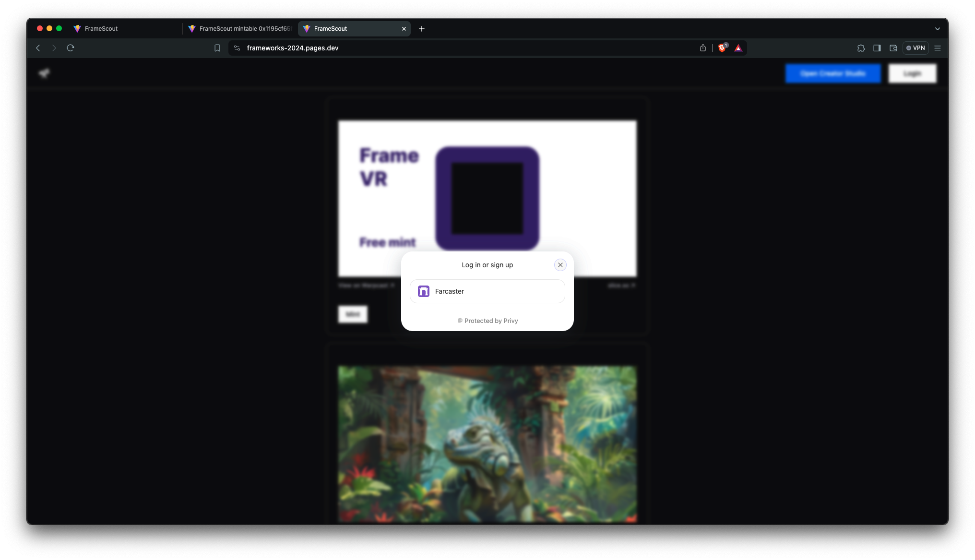Bookmark this page
Screen dimensions: 975x560
click(217, 48)
